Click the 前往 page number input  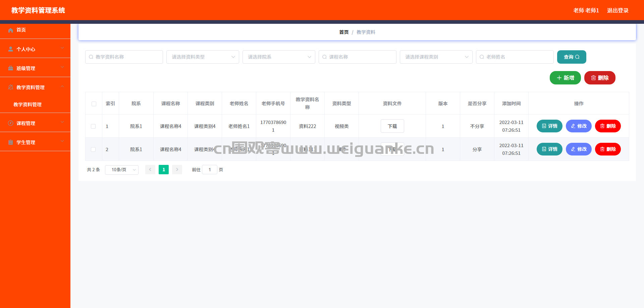point(210,170)
